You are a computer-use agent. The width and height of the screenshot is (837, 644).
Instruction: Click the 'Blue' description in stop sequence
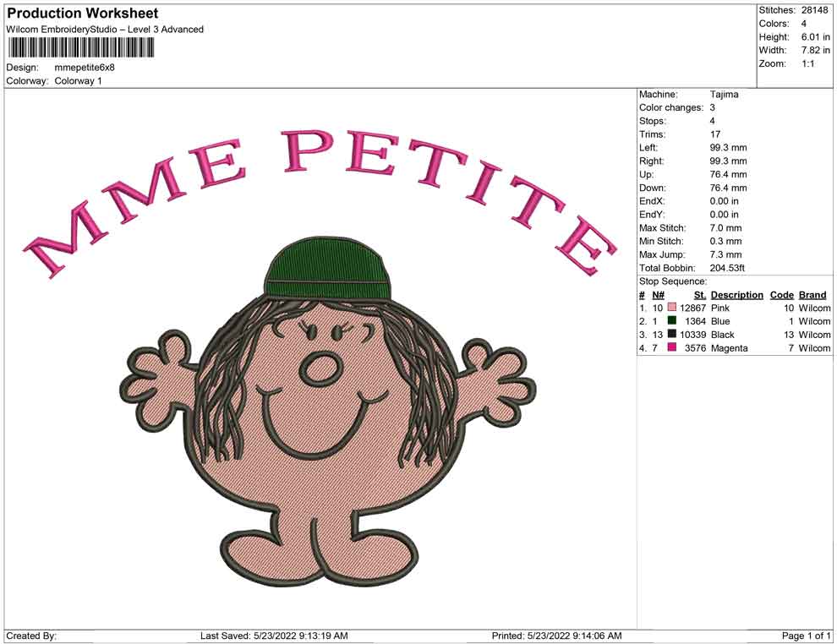pos(720,321)
